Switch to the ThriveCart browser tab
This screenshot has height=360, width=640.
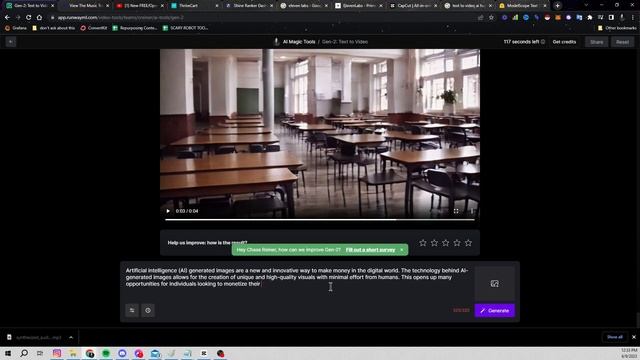[x=194, y=6]
